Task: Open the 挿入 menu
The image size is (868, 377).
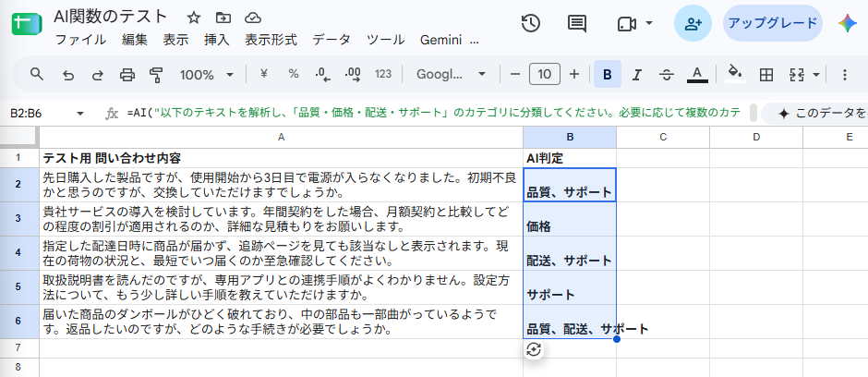Action: [x=216, y=40]
